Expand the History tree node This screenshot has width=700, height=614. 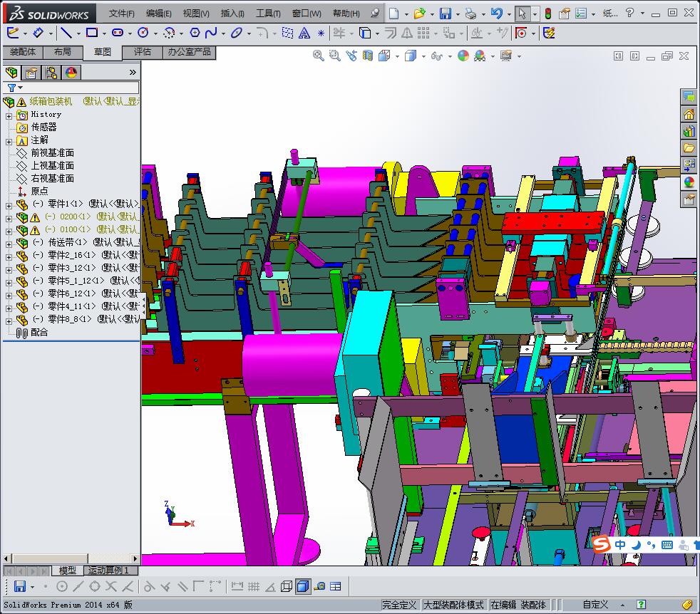click(x=9, y=115)
